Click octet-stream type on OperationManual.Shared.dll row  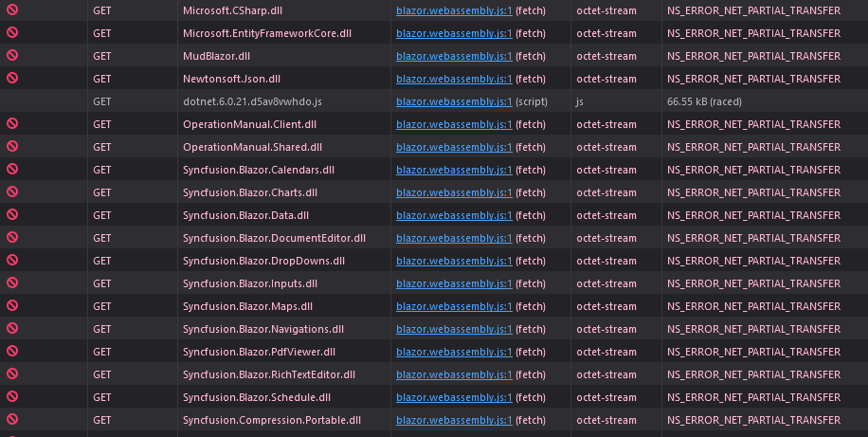[x=606, y=147]
